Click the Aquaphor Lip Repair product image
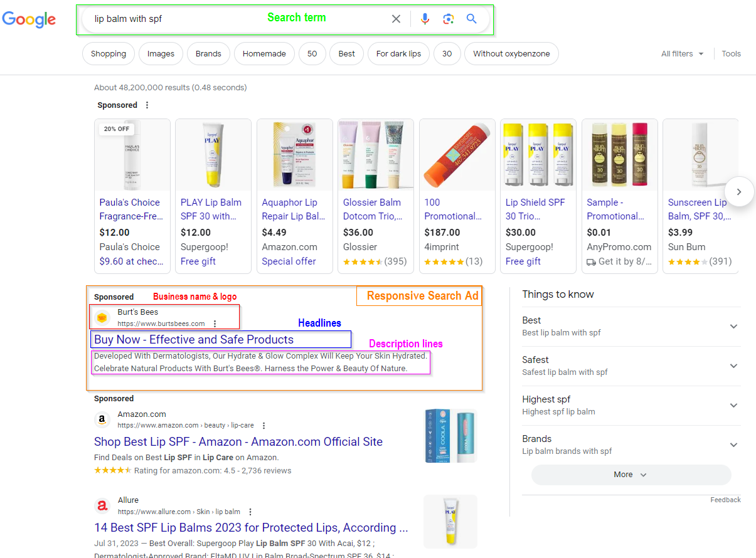This screenshot has width=756, height=558. pos(295,155)
